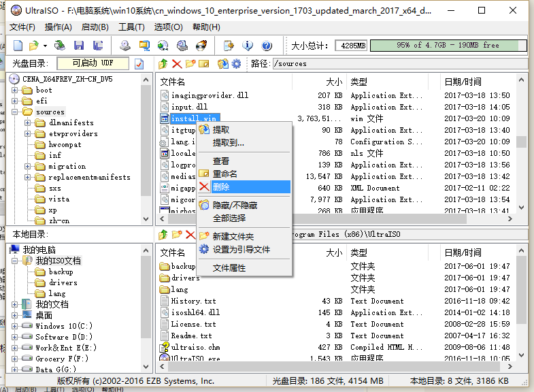This screenshot has height=392, width=534.
Task: Click the checkmark page icon beside 可启动 UDF
Action: (139, 64)
